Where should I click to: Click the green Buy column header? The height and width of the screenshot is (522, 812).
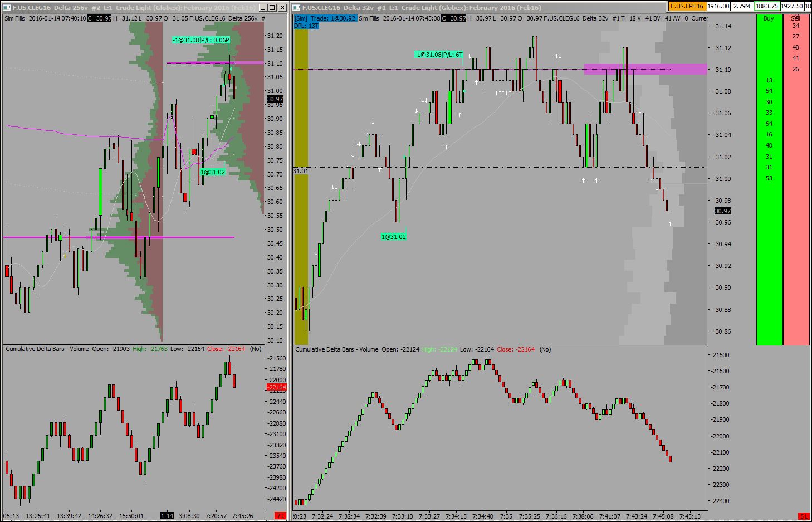(x=769, y=18)
